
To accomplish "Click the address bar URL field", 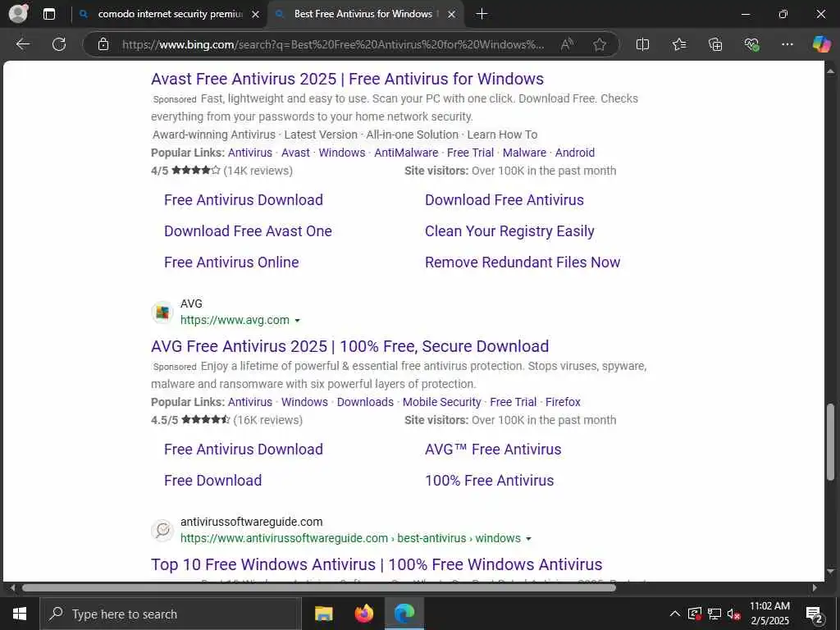I will [332, 44].
